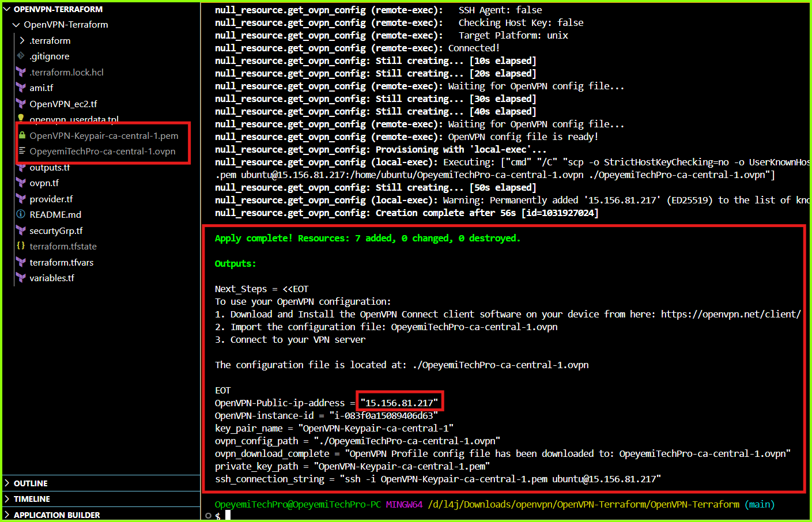Select OpenVPN-Keypair-ca-central-1.pem in explorer
The image size is (812, 522).
[104, 135]
